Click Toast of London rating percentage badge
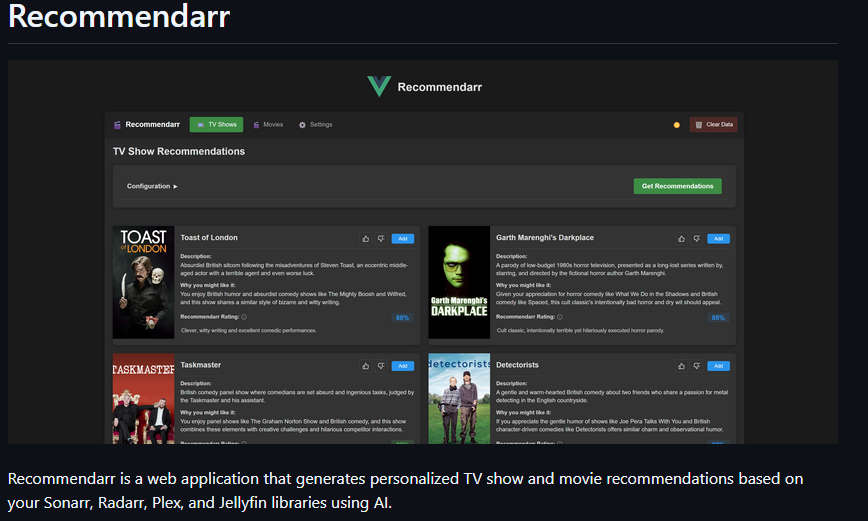This screenshot has width=868, height=521. pyautogui.click(x=402, y=318)
